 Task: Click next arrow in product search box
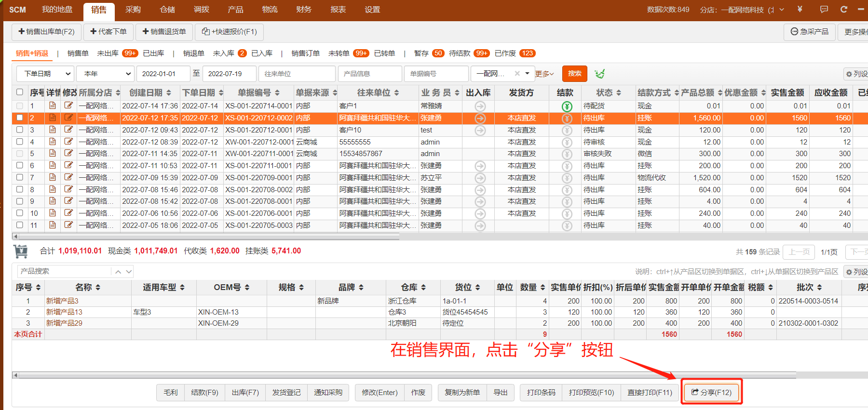[129, 272]
